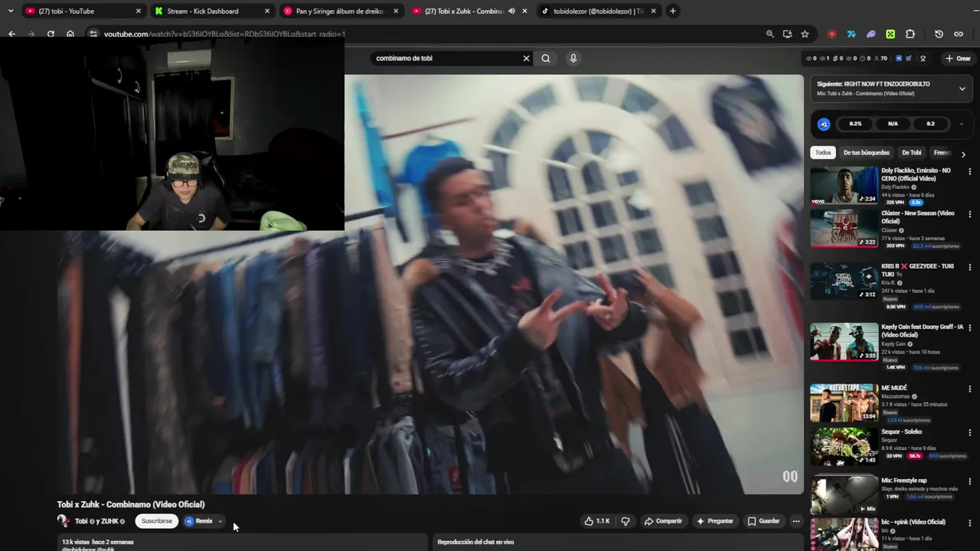
Task: Open the Remix dropdown arrow
Action: [220, 521]
